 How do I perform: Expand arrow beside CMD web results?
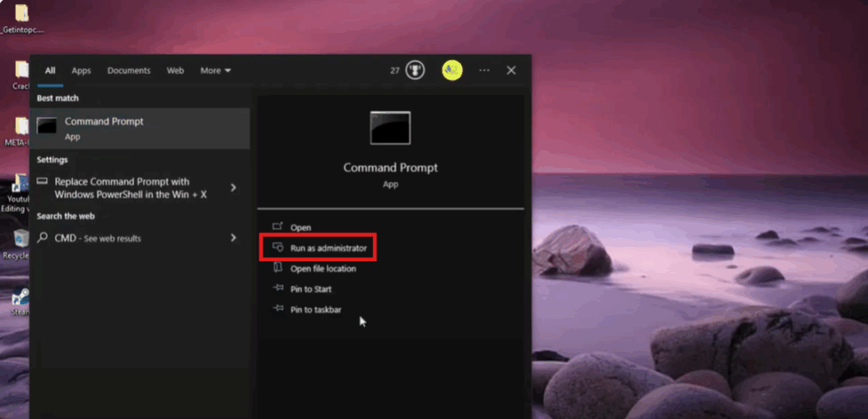tap(234, 237)
